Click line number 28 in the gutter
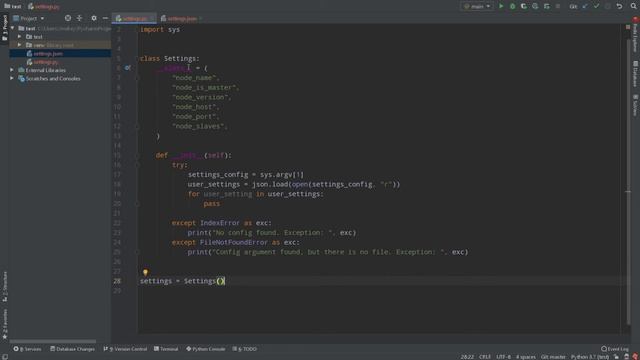 tap(117, 281)
